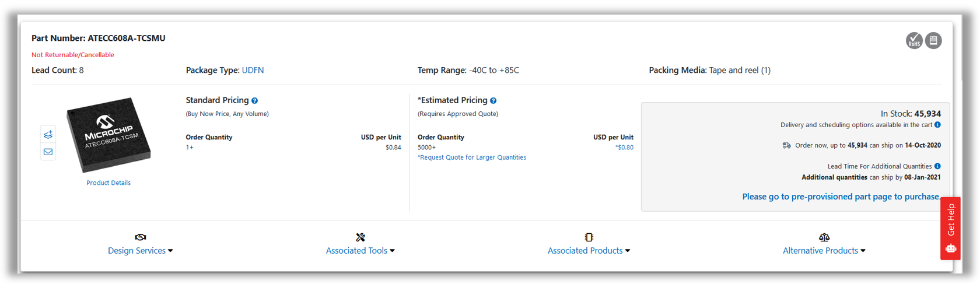Click the Product Details link

pyautogui.click(x=108, y=183)
